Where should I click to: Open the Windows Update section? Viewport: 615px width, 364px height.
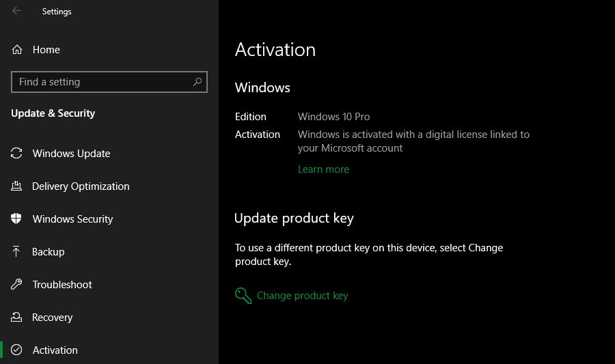click(x=71, y=154)
